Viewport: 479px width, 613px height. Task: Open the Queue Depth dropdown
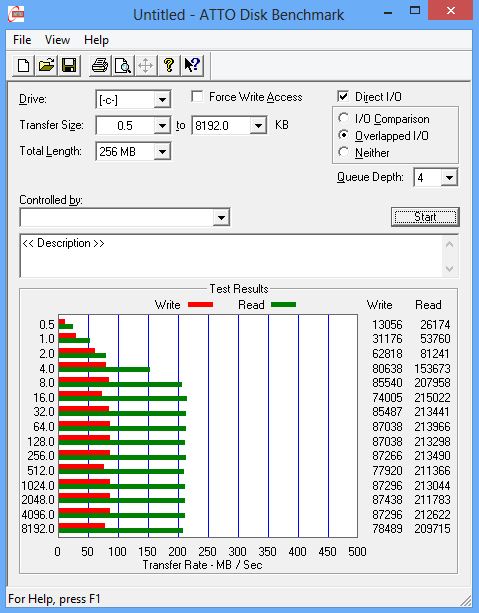449,178
